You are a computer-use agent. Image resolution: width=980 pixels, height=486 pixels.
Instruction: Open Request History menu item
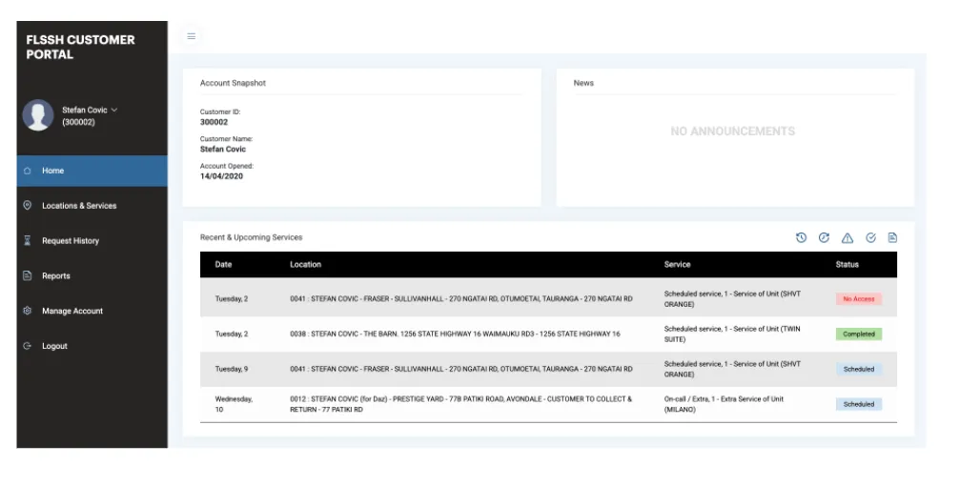tap(92, 240)
